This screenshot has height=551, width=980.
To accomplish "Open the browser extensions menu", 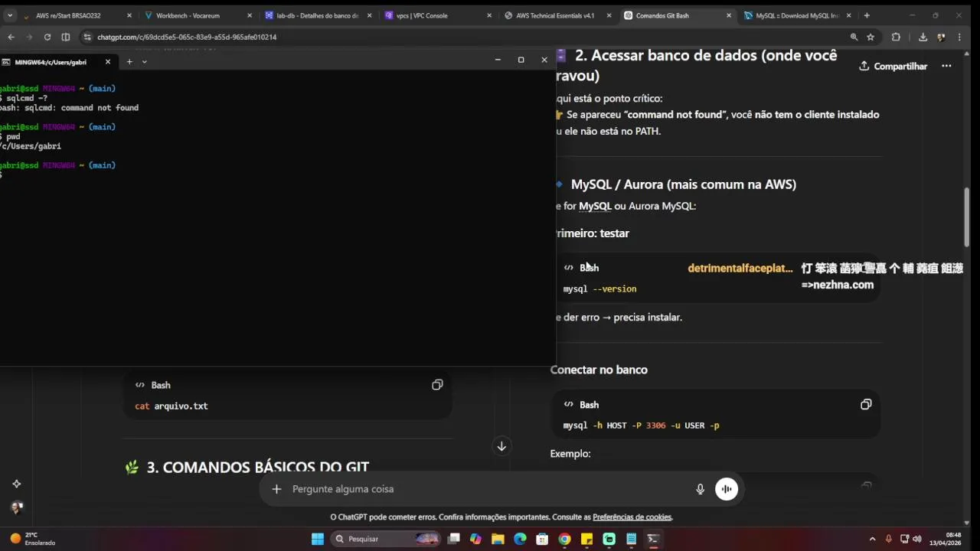I will pyautogui.click(x=896, y=37).
